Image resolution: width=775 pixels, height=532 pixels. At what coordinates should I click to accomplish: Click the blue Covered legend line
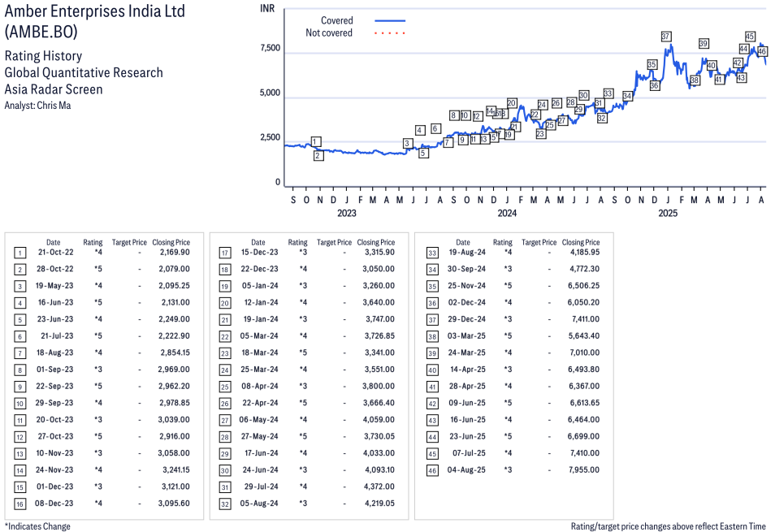[390, 21]
